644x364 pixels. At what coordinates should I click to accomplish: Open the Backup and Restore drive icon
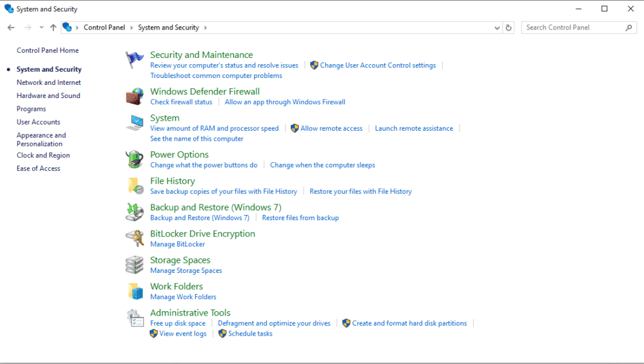[x=135, y=212]
